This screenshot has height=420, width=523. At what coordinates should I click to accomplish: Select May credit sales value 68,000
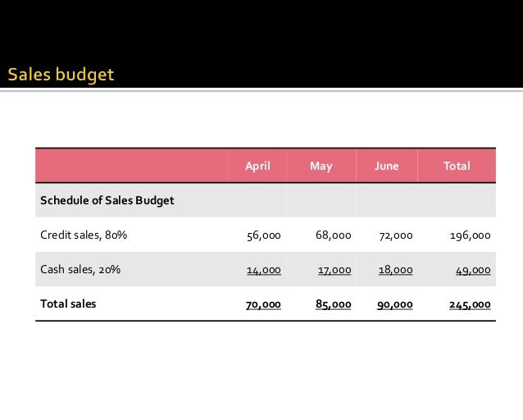click(333, 235)
